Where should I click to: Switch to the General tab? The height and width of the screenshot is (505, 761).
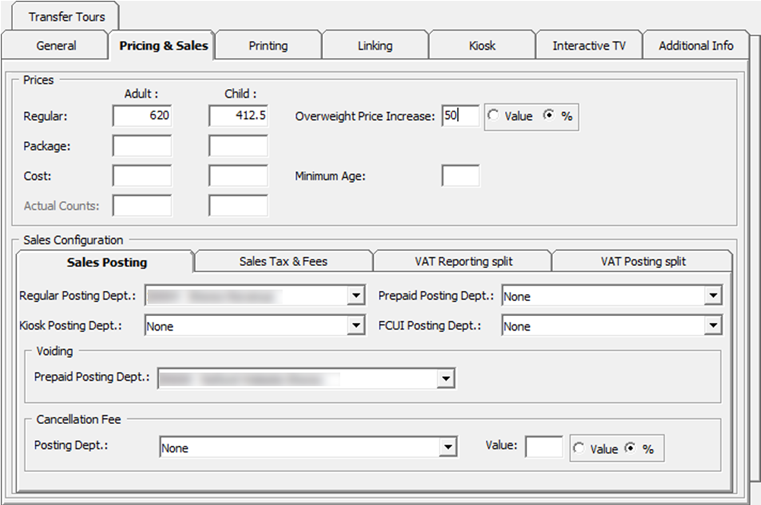point(56,46)
